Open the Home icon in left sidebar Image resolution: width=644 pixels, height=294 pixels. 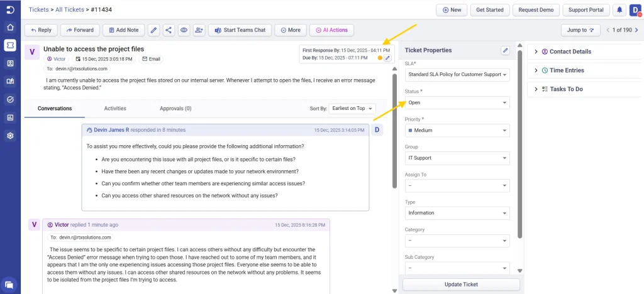10,28
